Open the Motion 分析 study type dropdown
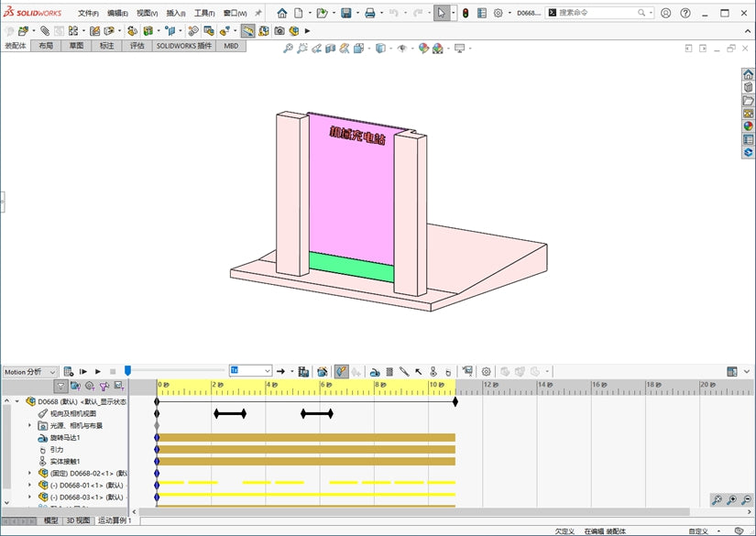756x536 pixels. (x=30, y=372)
